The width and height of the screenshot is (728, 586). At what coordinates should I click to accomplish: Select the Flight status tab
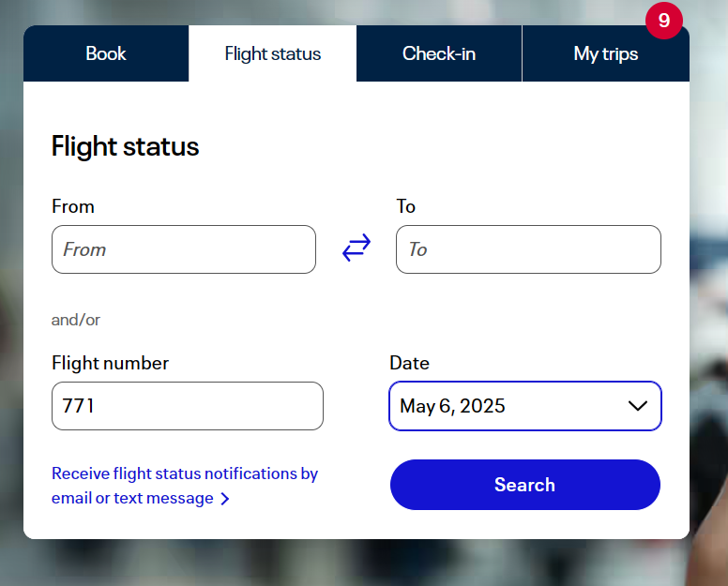tap(273, 53)
